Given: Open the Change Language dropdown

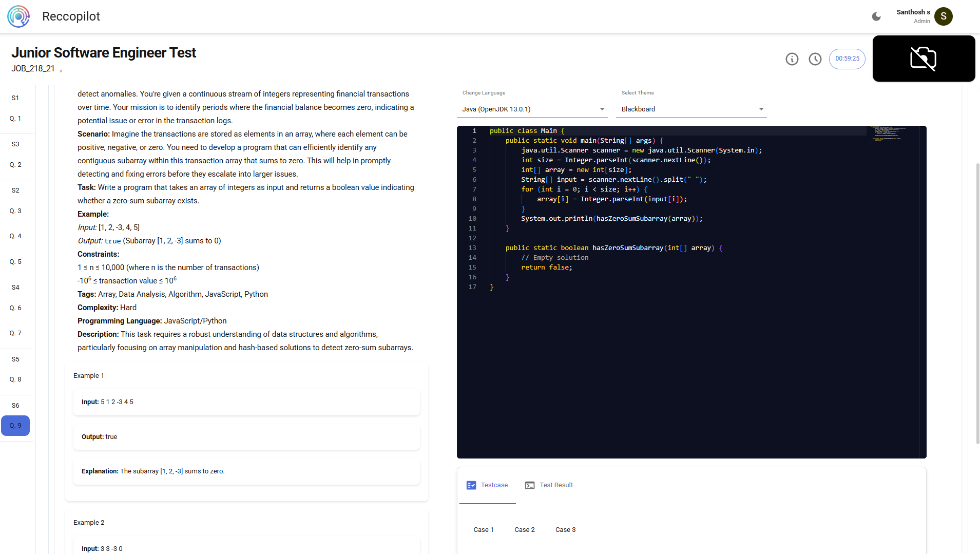Looking at the screenshot, I should coord(532,109).
